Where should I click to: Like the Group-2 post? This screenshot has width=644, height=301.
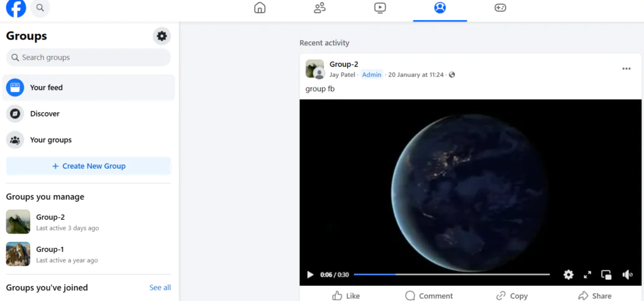pos(346,296)
